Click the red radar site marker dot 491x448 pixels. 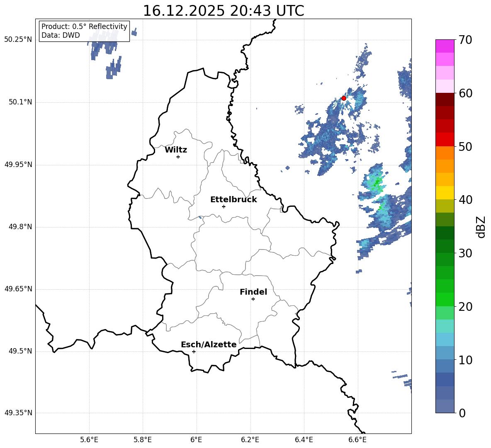(x=344, y=98)
